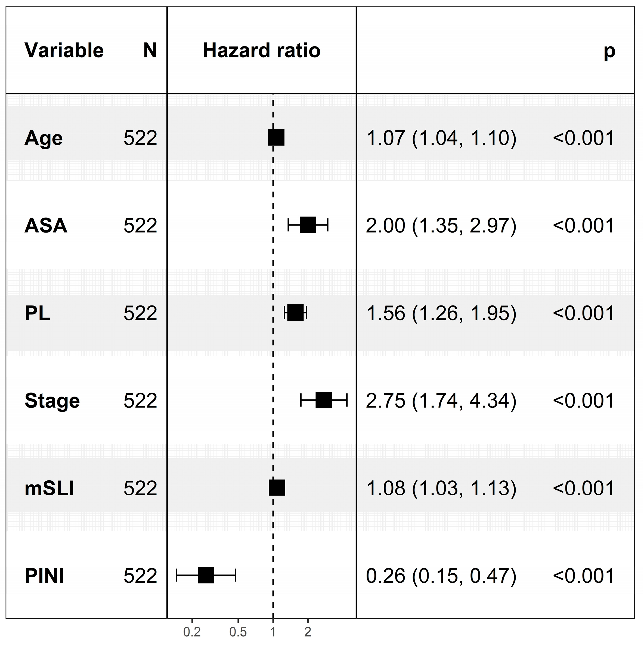
Task: Click the Stage hazard ratio square marker
Action: click(x=324, y=400)
